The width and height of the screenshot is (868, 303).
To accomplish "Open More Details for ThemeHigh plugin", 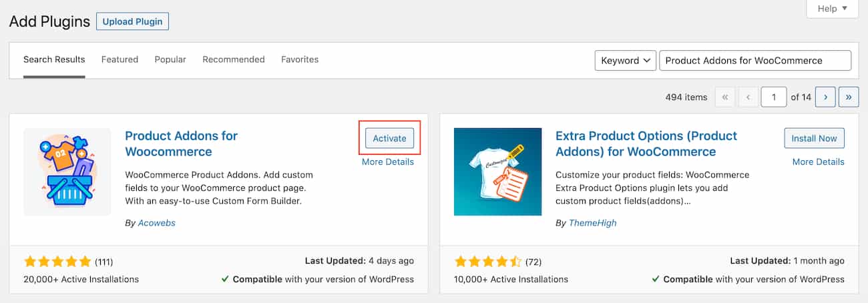I will click(x=819, y=162).
